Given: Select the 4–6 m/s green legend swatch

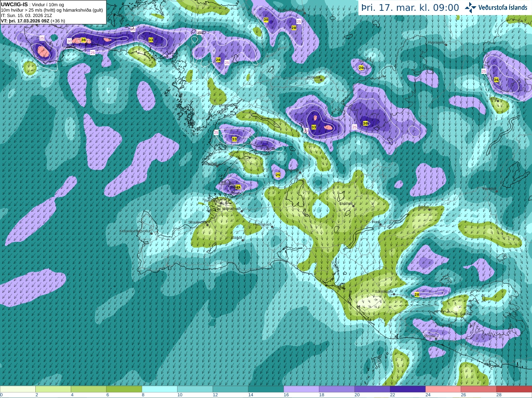Looking at the screenshot, I should [x=89, y=389].
